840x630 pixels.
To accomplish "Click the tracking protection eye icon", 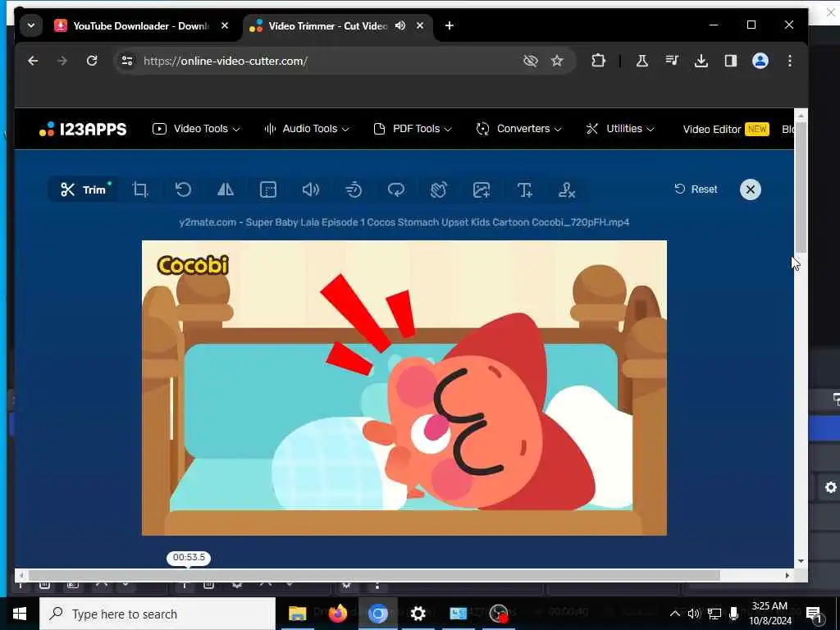I will [x=531, y=61].
